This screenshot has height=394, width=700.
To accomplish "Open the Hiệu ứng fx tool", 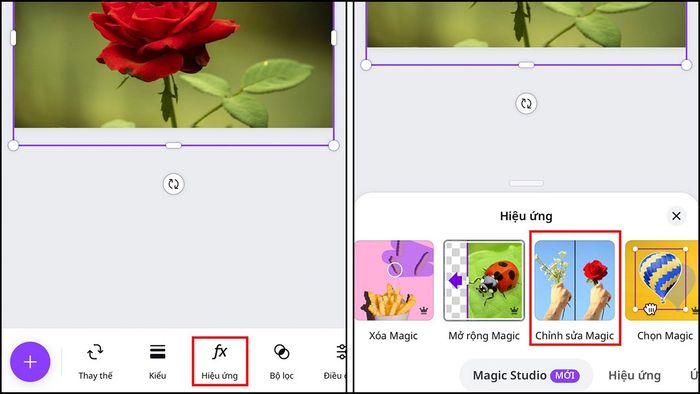I will [220, 362].
